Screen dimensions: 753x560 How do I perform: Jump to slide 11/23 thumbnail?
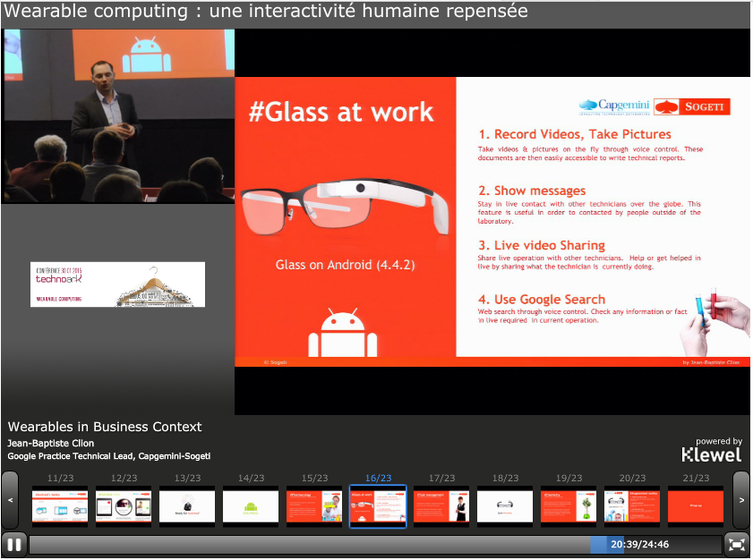[x=60, y=506]
